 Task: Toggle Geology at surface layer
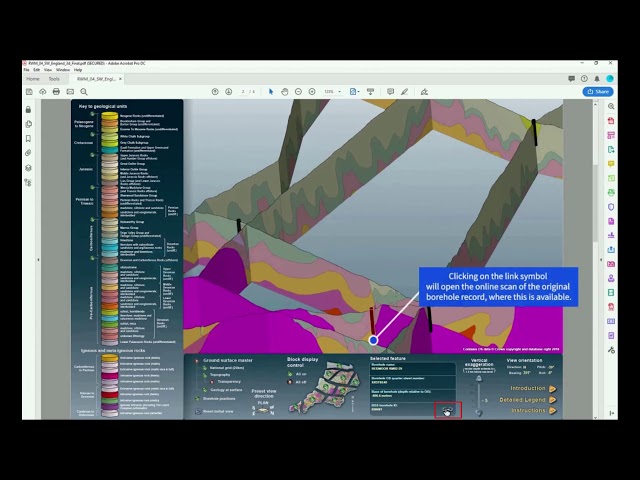point(204,390)
